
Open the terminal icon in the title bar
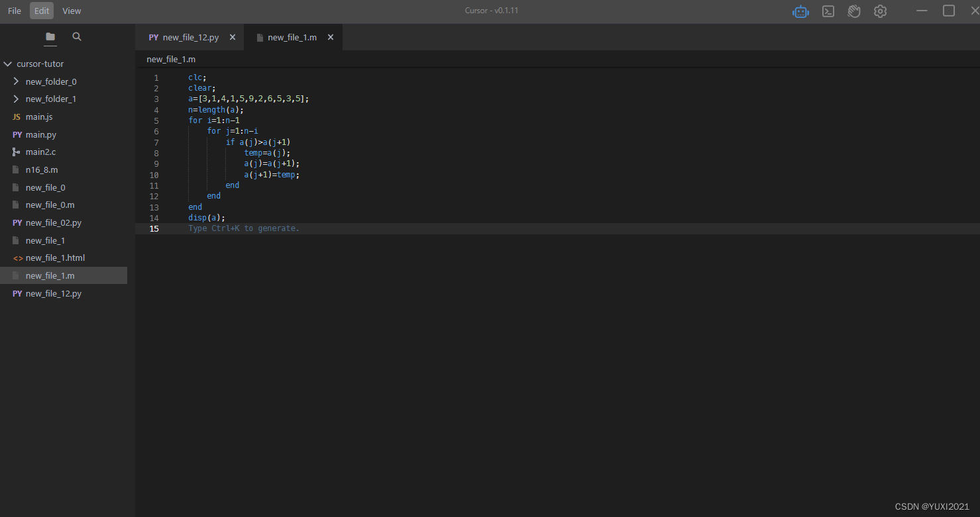pyautogui.click(x=828, y=11)
